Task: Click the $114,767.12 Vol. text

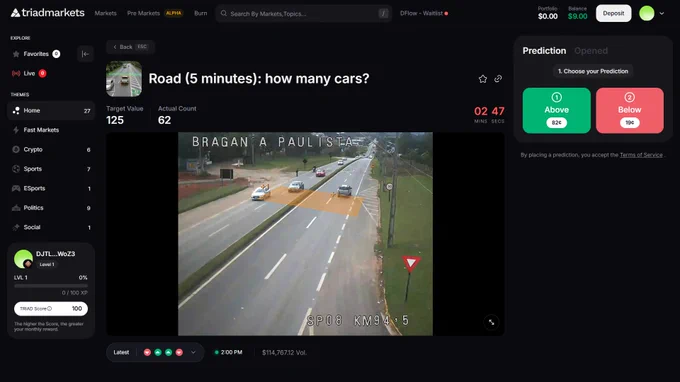Action: point(284,353)
